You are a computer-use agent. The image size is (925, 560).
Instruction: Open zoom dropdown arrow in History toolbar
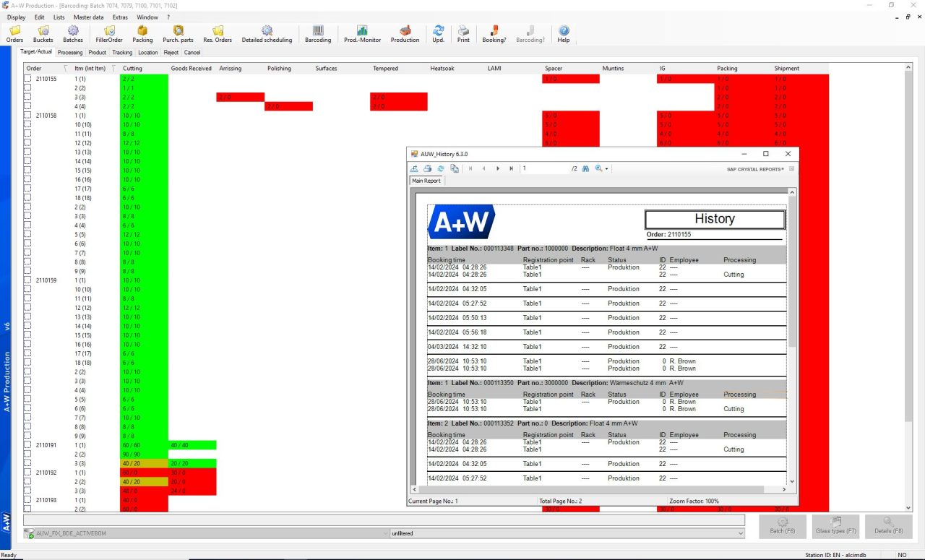pyautogui.click(x=607, y=169)
